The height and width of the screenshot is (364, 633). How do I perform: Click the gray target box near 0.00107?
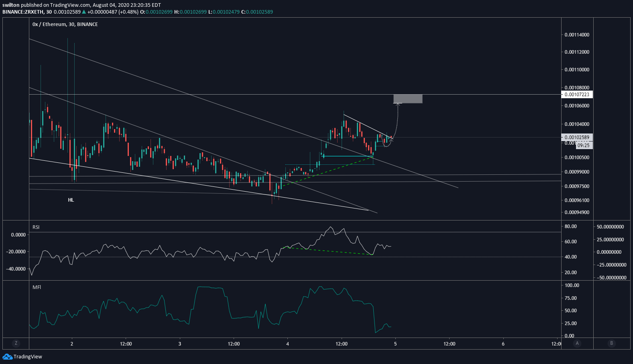[x=408, y=99]
